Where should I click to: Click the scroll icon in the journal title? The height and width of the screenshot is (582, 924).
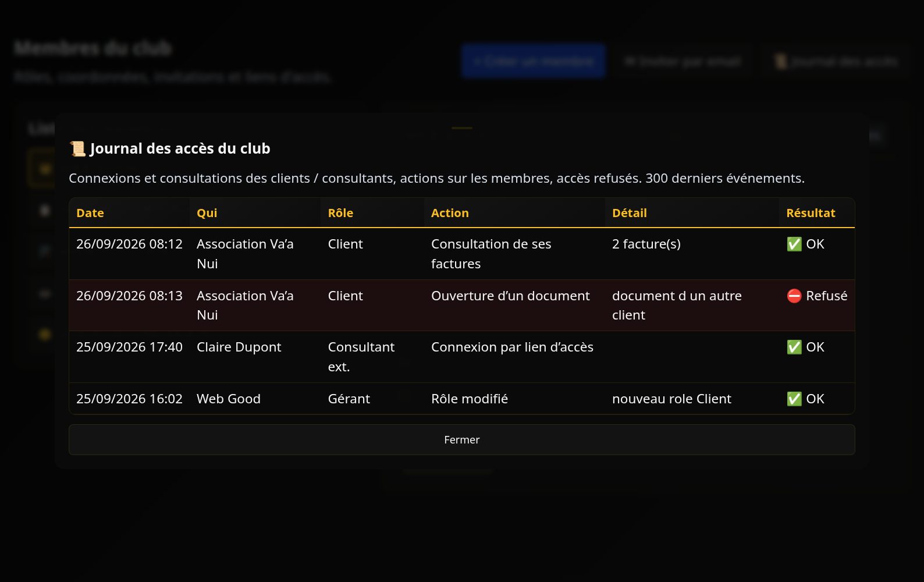click(77, 148)
